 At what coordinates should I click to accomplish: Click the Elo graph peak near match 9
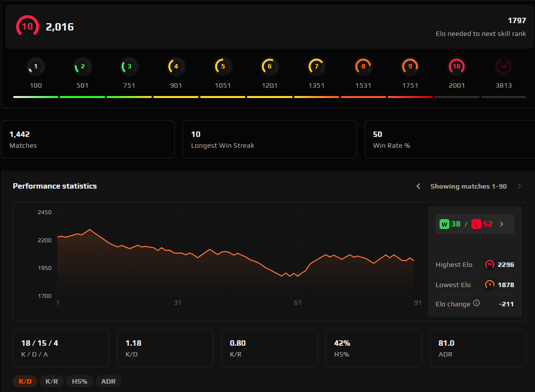90,229
